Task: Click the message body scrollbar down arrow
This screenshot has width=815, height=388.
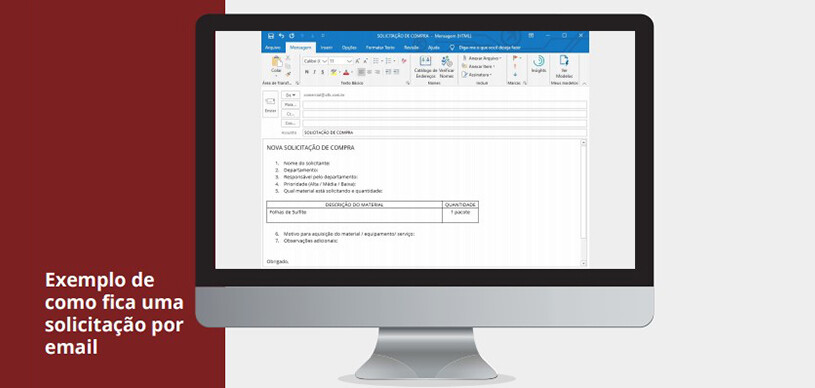Action: coord(583,264)
